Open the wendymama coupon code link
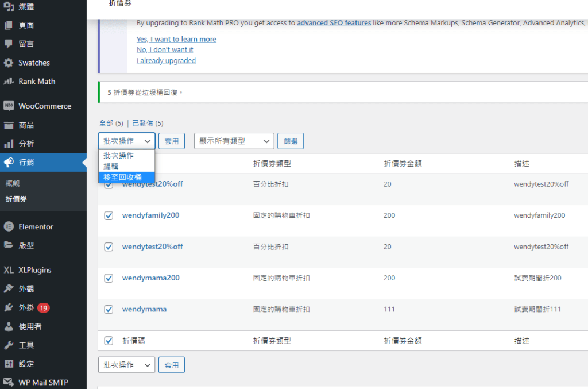588x389 pixels. 144,309
